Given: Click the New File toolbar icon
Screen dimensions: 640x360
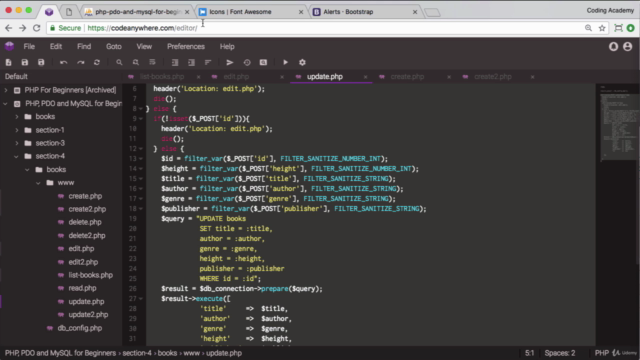Looking at the screenshot, I should click(8, 62).
